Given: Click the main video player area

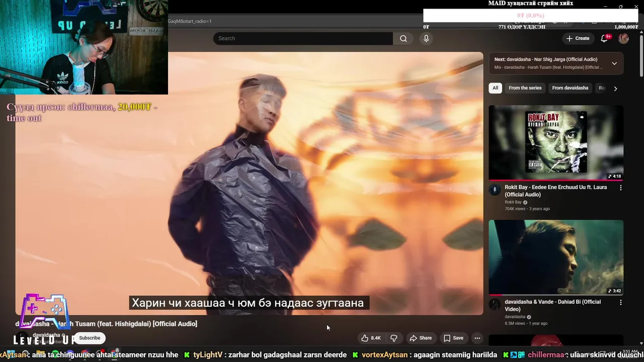Looking at the screenshot, I should click(249, 184).
